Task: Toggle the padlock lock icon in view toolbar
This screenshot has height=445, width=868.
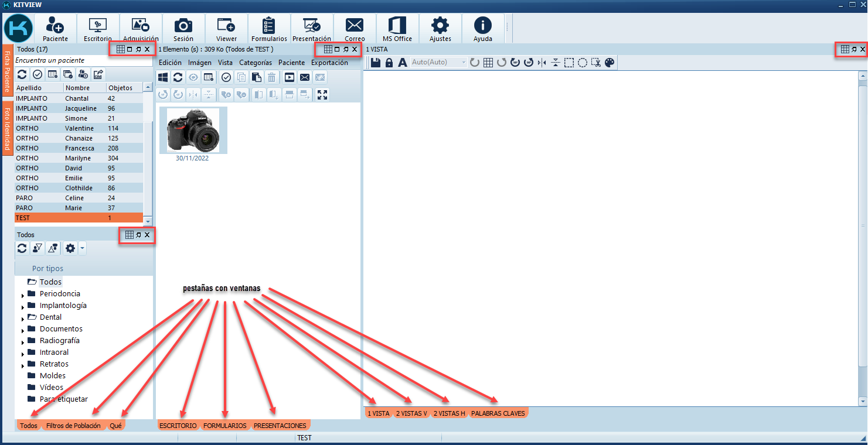Action: click(389, 63)
